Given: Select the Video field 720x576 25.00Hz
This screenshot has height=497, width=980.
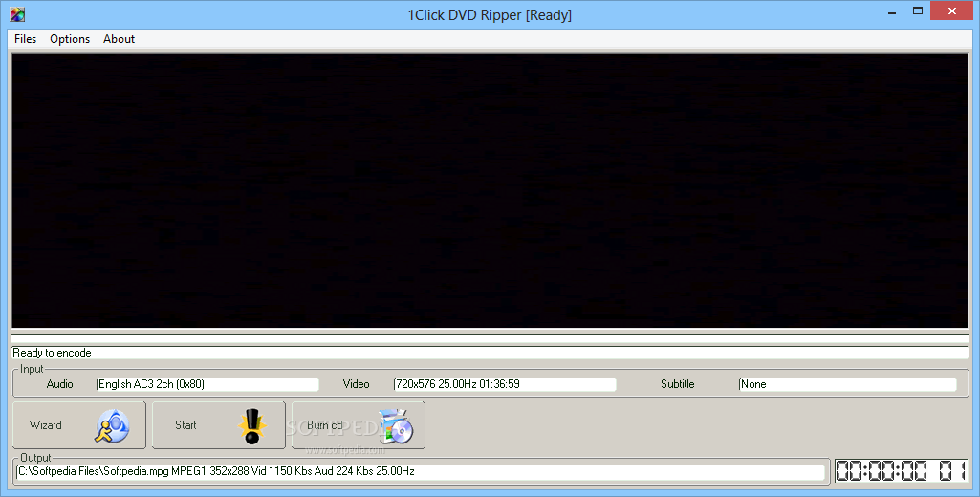Looking at the screenshot, I should (x=505, y=384).
